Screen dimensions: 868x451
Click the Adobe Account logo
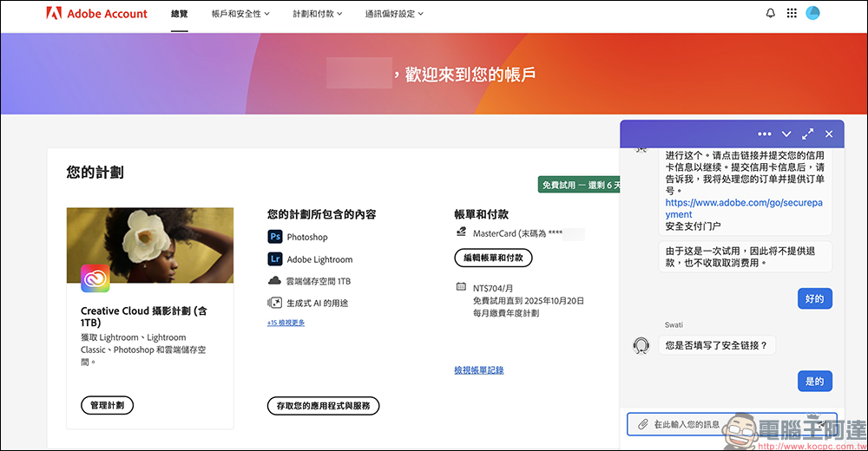coord(96,14)
